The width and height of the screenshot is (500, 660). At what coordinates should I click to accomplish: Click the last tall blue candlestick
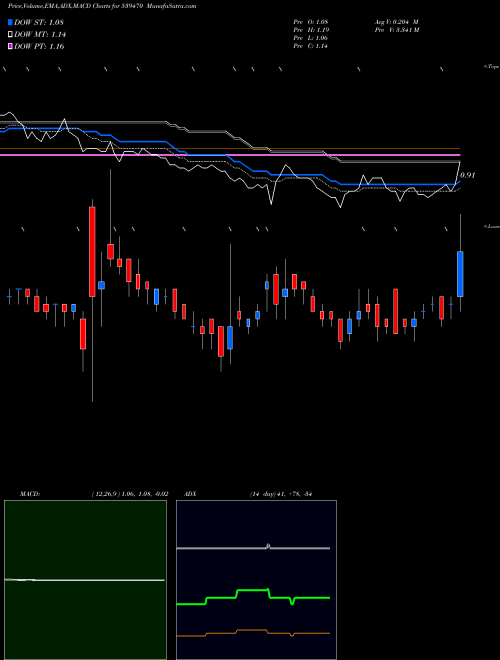(460, 274)
